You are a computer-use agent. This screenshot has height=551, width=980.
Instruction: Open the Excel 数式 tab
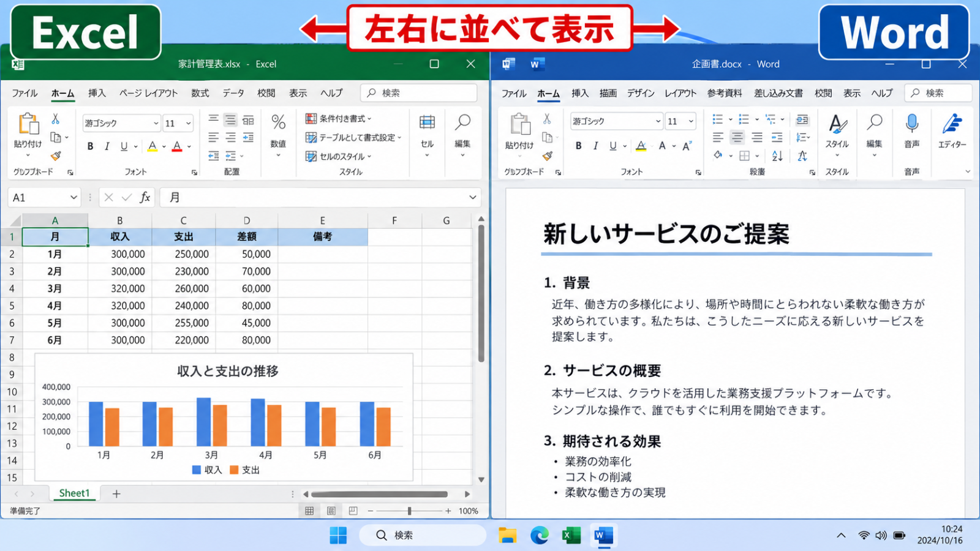click(x=200, y=93)
